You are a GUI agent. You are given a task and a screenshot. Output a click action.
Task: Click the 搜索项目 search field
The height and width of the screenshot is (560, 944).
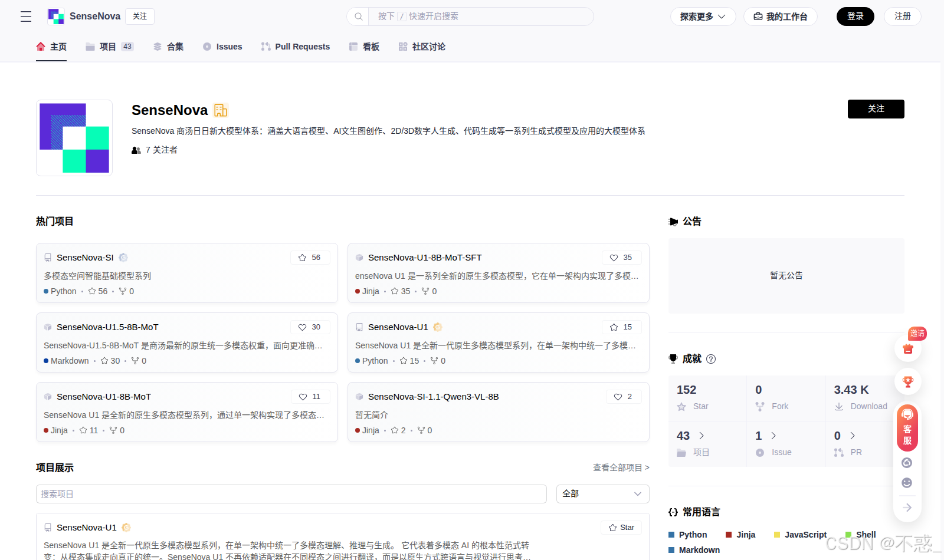click(291, 494)
